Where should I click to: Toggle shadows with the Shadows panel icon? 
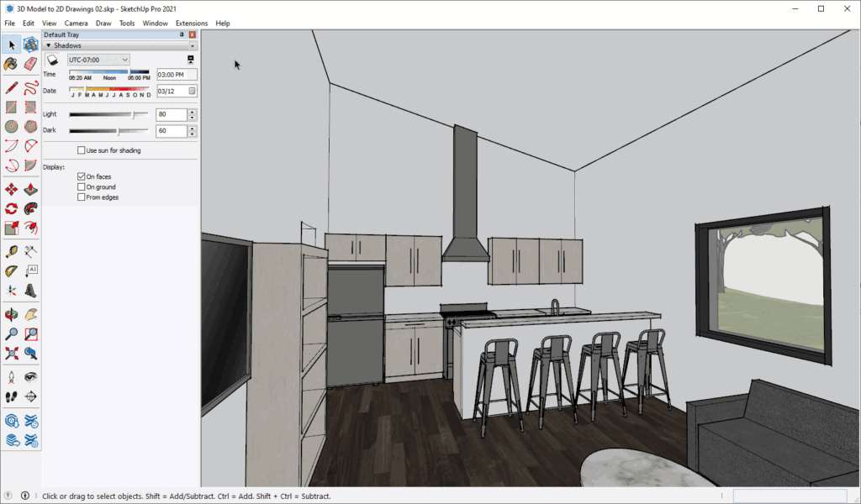click(x=52, y=60)
